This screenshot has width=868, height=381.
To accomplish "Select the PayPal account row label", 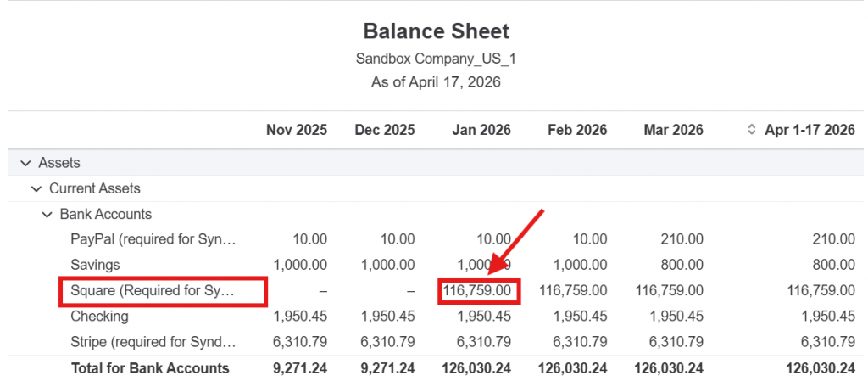I will [x=153, y=239].
